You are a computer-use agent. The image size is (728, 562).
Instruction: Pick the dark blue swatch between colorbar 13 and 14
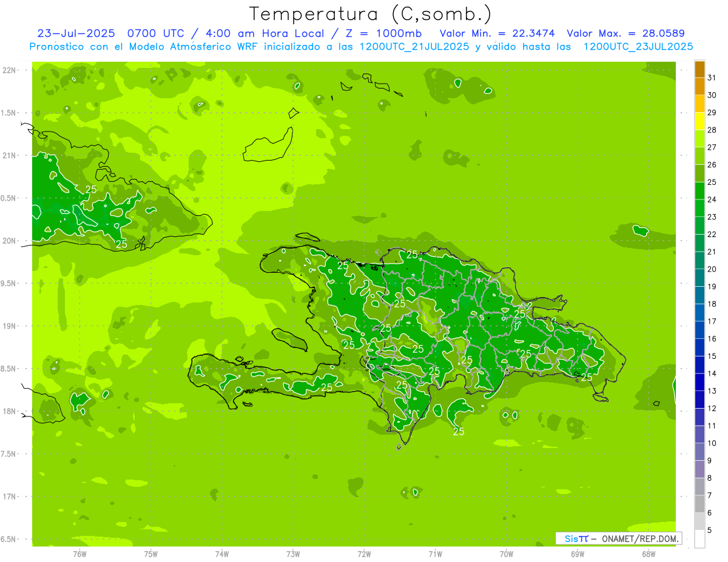point(699,383)
